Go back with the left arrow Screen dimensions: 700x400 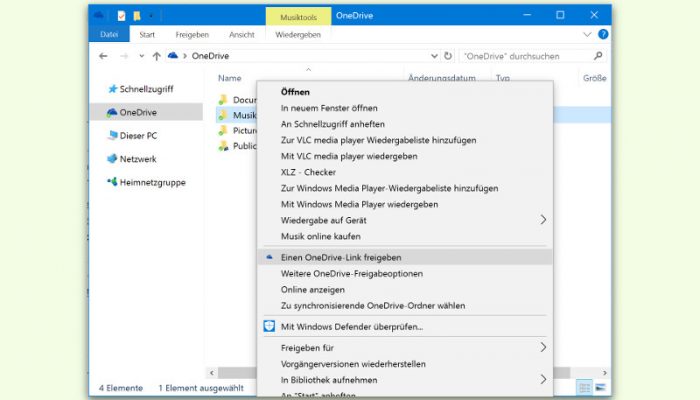tap(104, 56)
